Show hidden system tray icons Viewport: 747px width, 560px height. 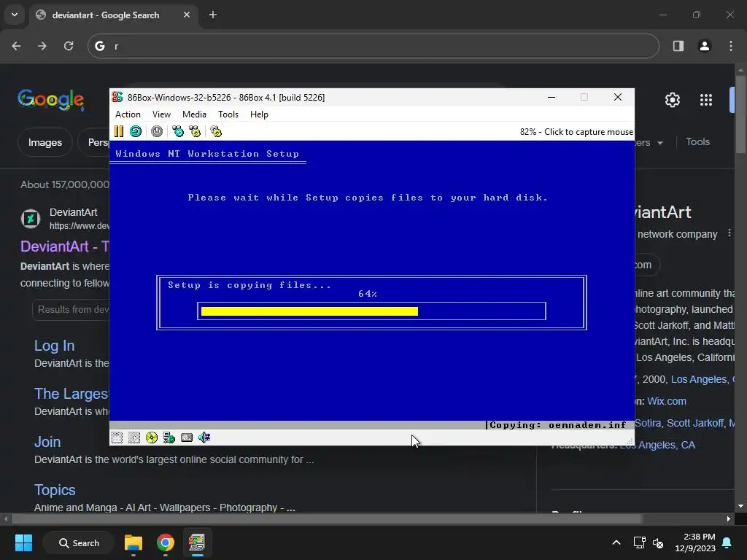click(x=616, y=542)
